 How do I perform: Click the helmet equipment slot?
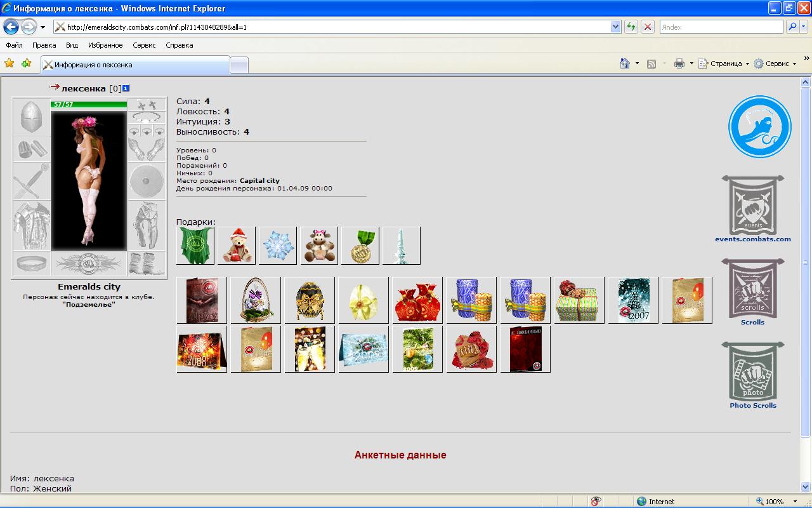(x=31, y=117)
